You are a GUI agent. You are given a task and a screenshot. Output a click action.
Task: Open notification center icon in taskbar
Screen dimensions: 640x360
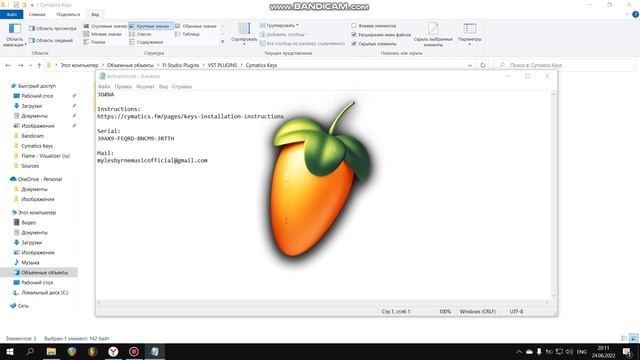pos(627,351)
